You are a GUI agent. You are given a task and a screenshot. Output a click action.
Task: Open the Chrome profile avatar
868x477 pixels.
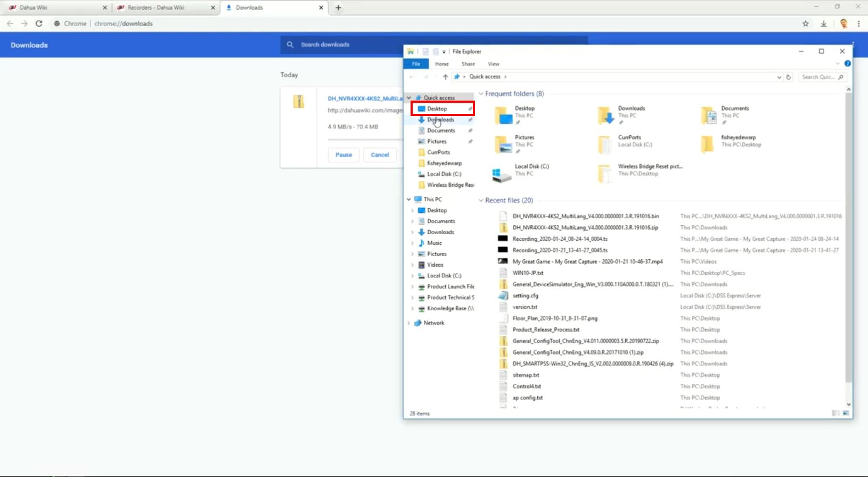pos(844,23)
